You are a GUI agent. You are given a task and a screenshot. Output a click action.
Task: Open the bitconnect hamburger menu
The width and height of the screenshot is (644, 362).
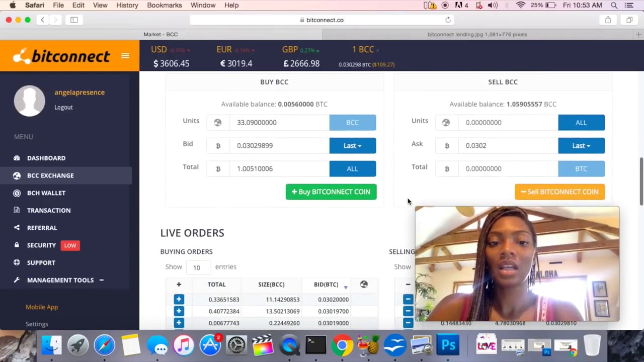point(125,56)
